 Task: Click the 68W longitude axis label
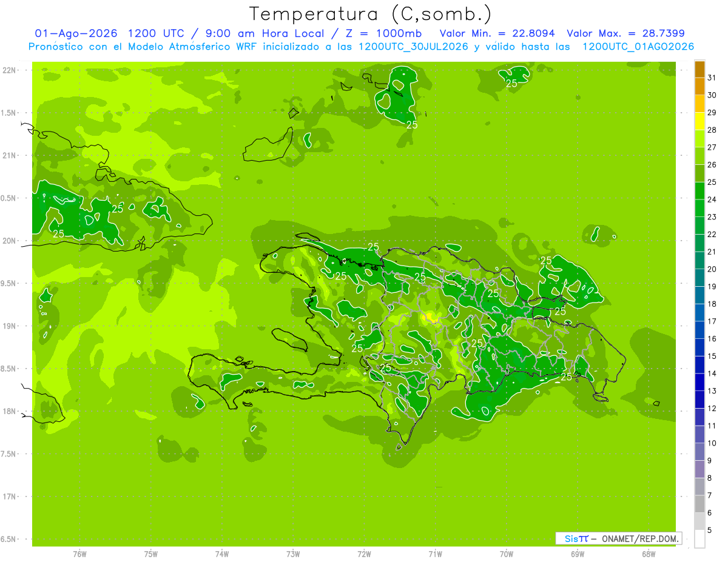(x=649, y=554)
